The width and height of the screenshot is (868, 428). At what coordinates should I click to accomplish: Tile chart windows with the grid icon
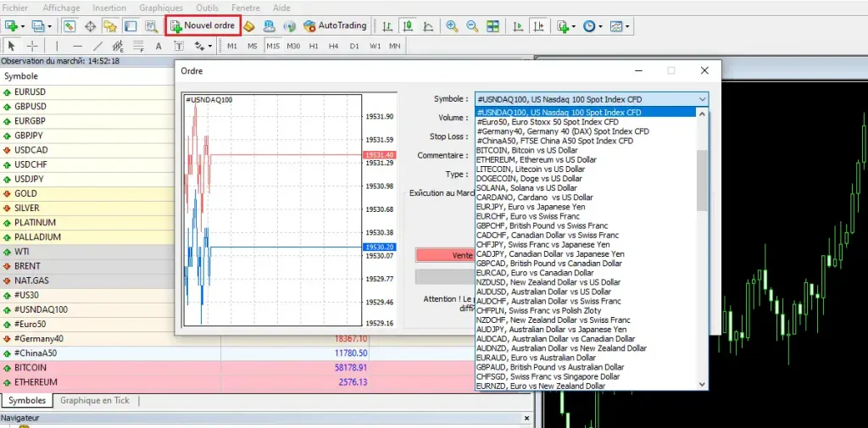492,26
